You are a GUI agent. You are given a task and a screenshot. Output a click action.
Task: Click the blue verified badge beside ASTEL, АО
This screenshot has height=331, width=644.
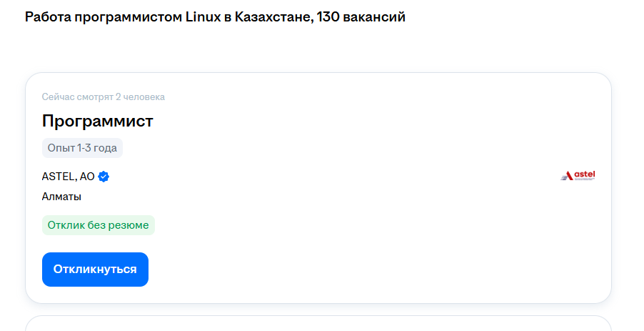tap(104, 177)
